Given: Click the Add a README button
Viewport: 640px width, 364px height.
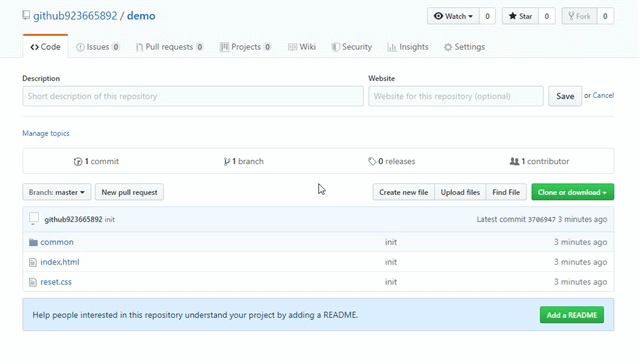Looking at the screenshot, I should [572, 315].
